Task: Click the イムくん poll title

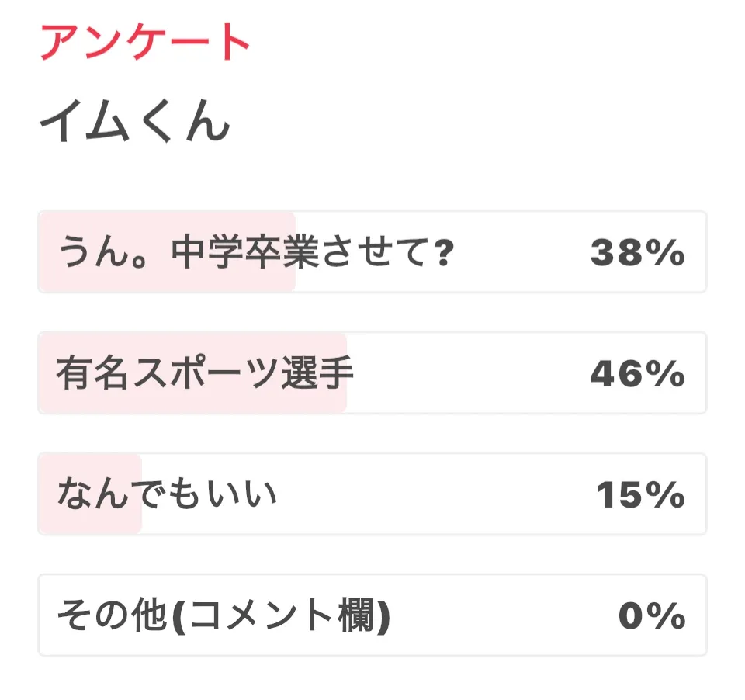Action: pos(135,123)
